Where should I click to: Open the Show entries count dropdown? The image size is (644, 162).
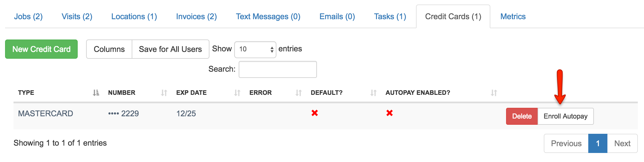pos(255,49)
